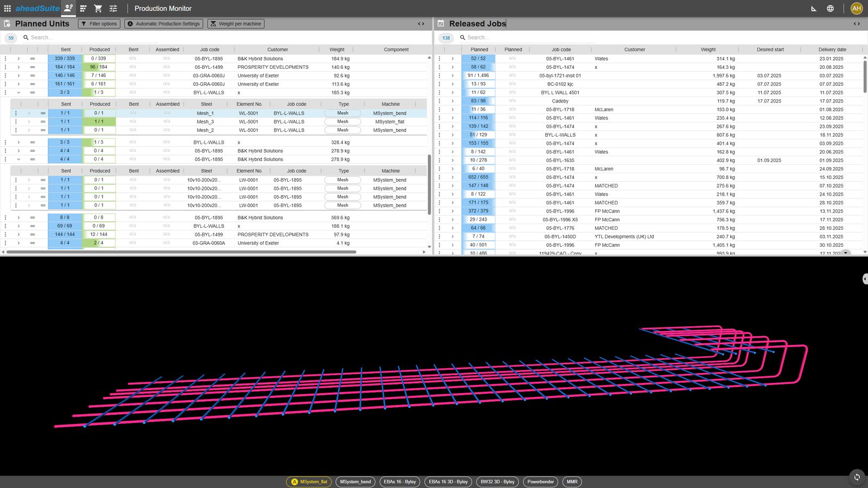868x488 pixels.
Task: Expand the PROSPERITY DEVELOPMENTS 140.6 kg row
Action: [18, 67]
